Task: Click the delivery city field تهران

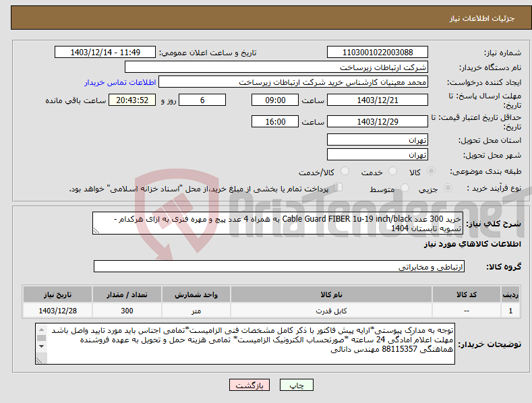Action: coord(378,155)
